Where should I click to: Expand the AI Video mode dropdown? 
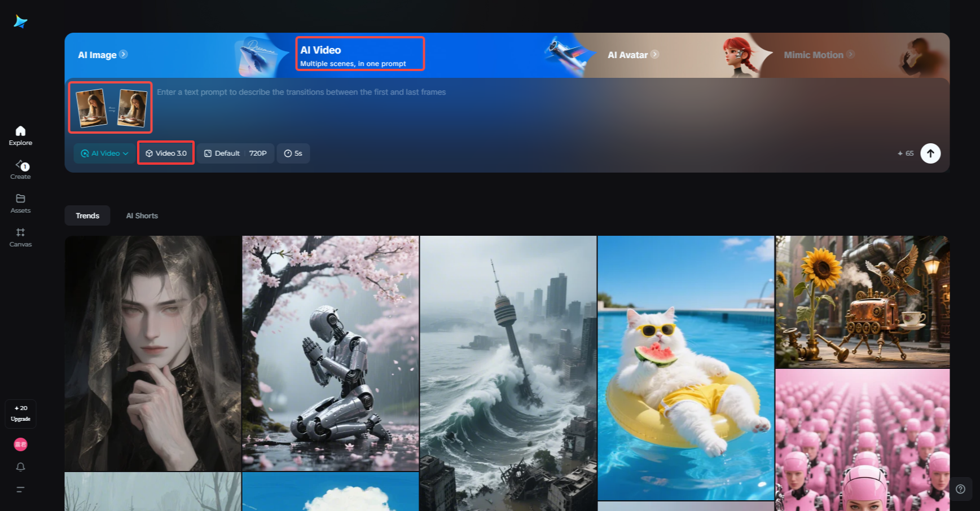pos(104,153)
